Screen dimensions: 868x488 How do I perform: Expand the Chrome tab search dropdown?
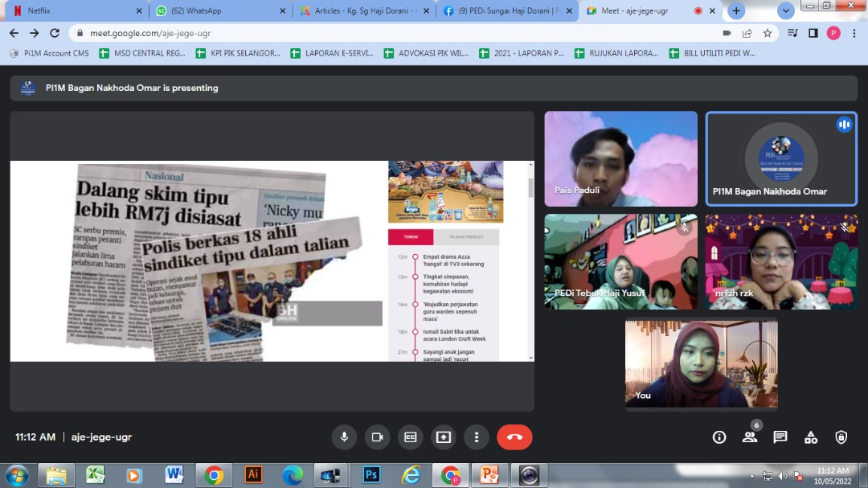pos(786,10)
